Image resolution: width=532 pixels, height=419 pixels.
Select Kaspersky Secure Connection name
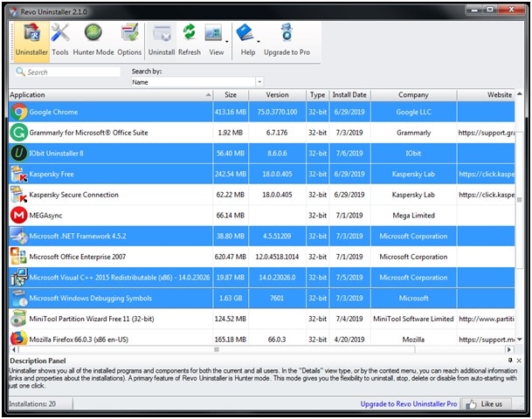74,195
